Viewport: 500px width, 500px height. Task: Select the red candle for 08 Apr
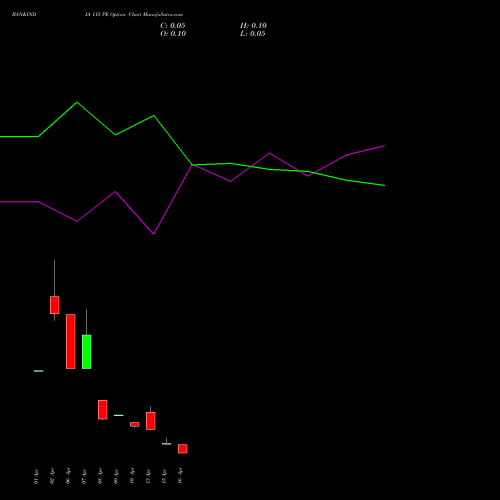(103, 410)
